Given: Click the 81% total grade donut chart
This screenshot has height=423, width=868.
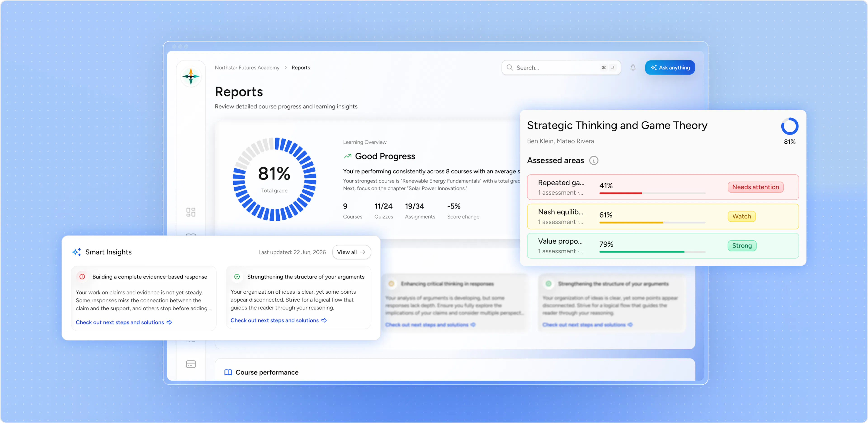Looking at the screenshot, I should pos(274,179).
